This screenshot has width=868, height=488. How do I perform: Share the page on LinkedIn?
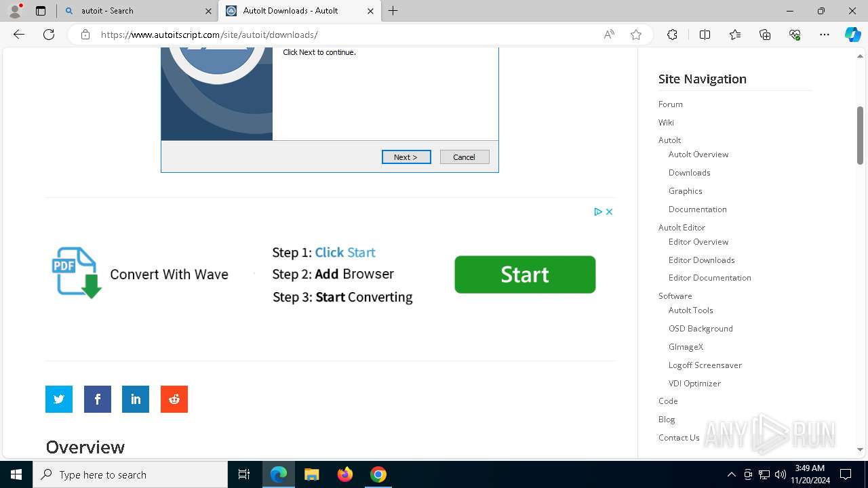point(136,399)
